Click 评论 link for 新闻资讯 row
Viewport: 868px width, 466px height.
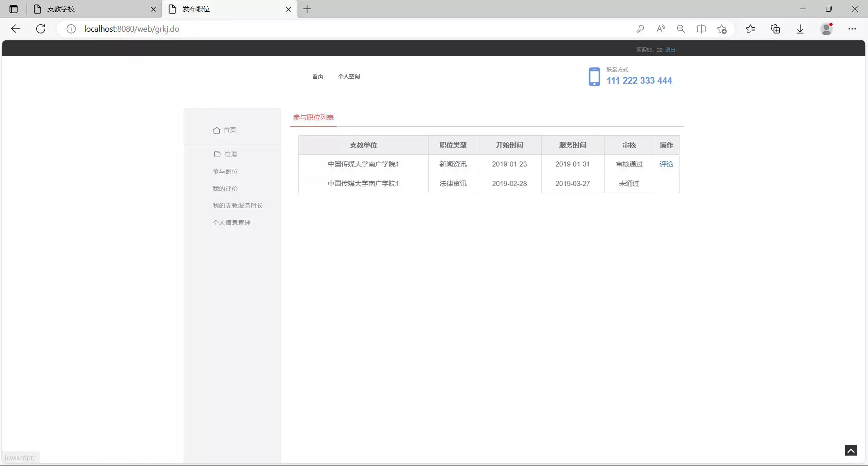[x=666, y=164]
